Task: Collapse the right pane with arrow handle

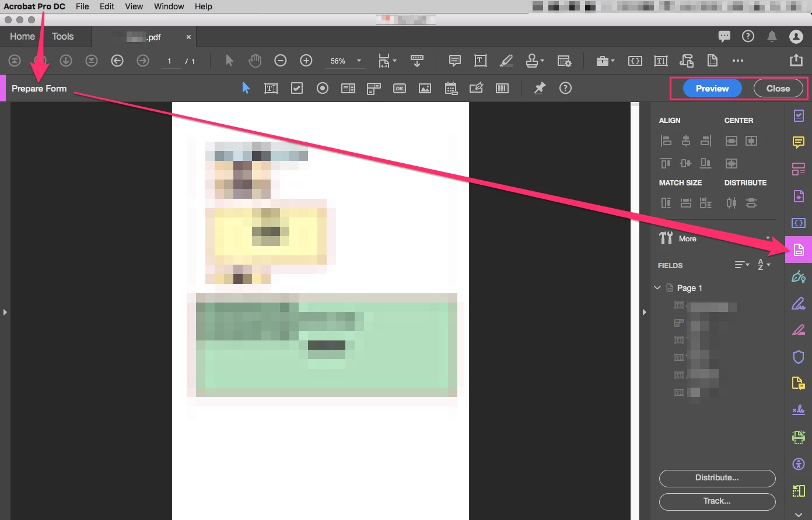Action: click(645, 312)
